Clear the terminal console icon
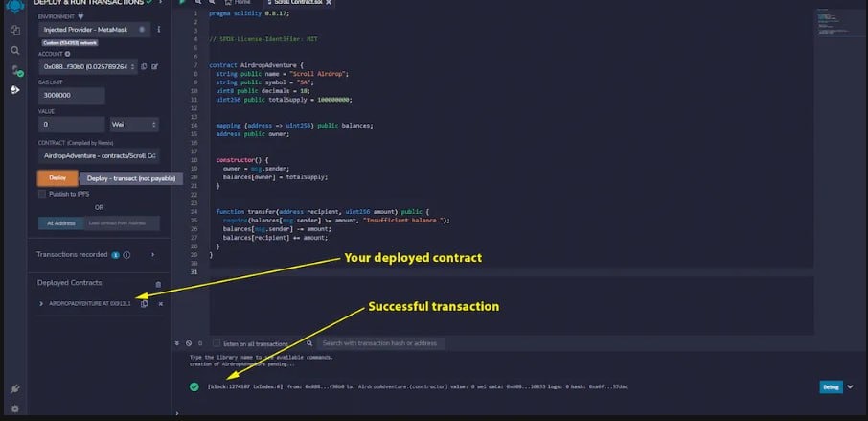868x421 pixels. (189, 343)
